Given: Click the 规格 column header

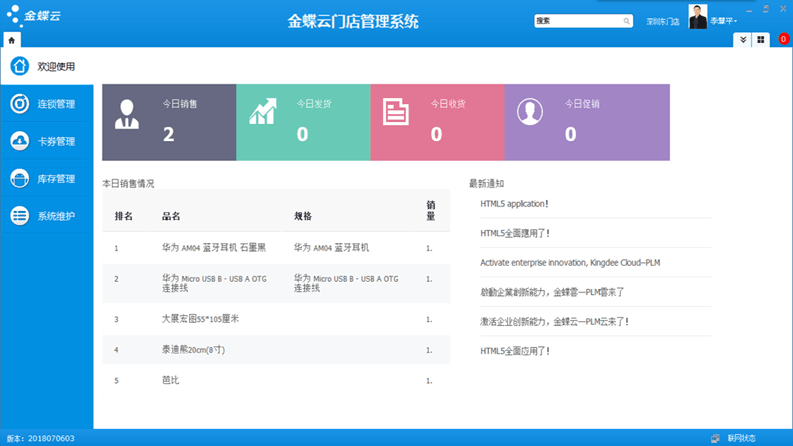Looking at the screenshot, I should 303,216.
